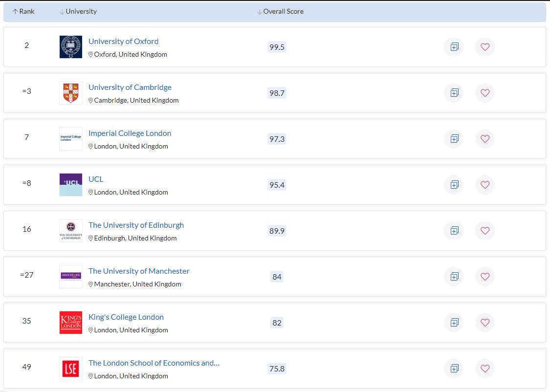Add University of Oxford to compare list
Image resolution: width=550 pixels, height=392 pixels.
(x=454, y=47)
